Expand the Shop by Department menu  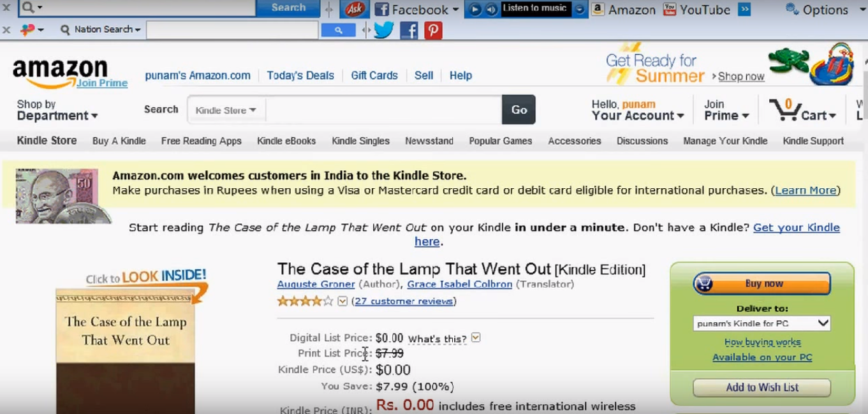tap(57, 110)
